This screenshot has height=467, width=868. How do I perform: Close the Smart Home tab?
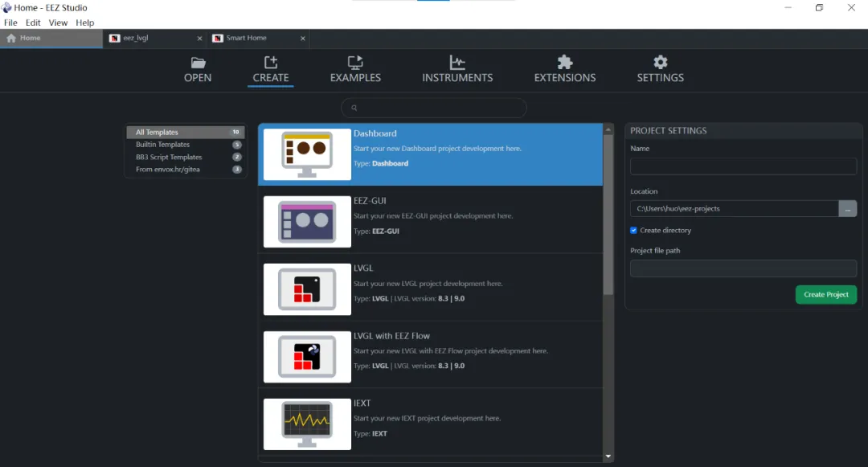(303, 39)
